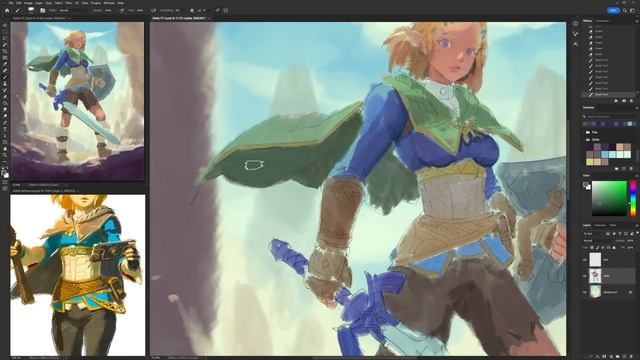This screenshot has width=640, height=360.
Task: Toggle pressure for opacity icon
Action: point(122,10)
